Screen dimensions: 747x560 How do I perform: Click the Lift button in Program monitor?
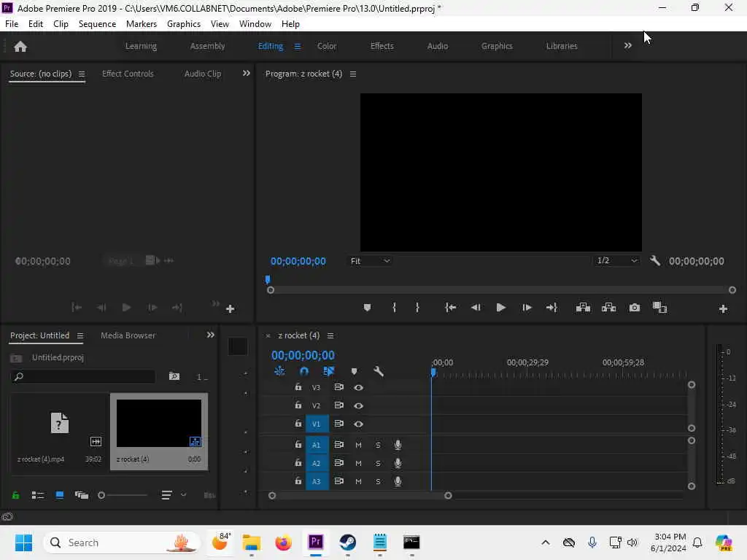(583, 308)
